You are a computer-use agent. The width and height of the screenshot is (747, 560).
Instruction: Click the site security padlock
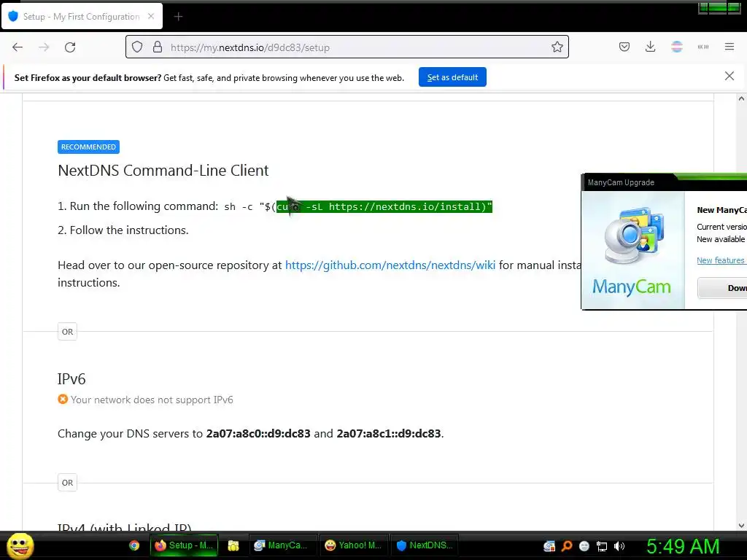158,47
